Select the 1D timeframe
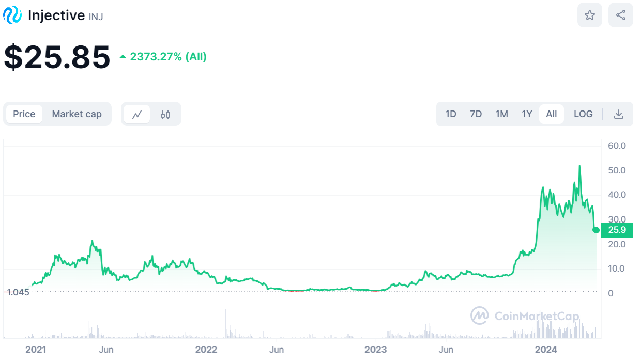Screen dimensions: 641x364 click(x=450, y=114)
